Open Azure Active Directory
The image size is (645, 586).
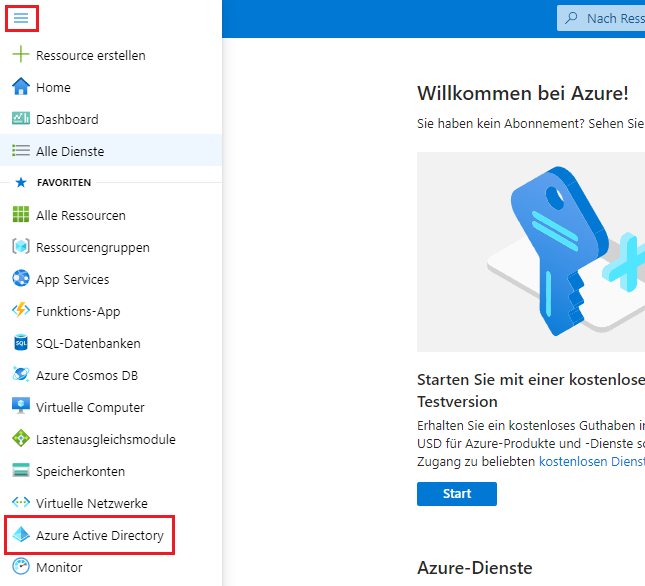point(99,535)
